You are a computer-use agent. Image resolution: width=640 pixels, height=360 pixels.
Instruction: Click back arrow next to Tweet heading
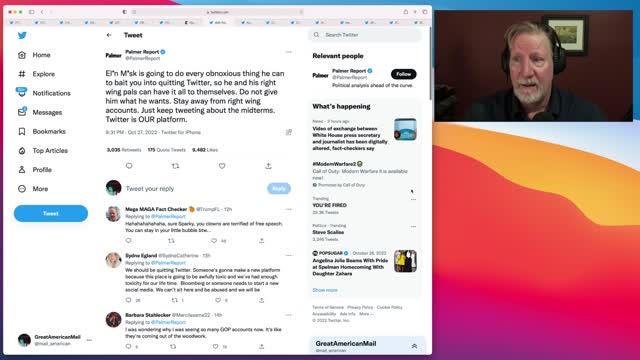click(x=109, y=35)
